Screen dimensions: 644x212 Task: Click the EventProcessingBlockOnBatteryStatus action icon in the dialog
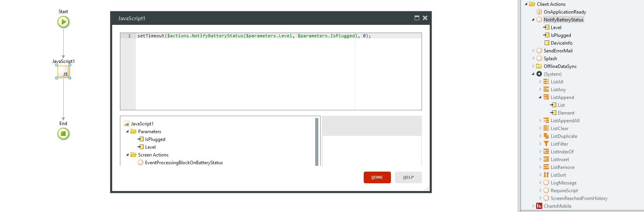tap(141, 163)
